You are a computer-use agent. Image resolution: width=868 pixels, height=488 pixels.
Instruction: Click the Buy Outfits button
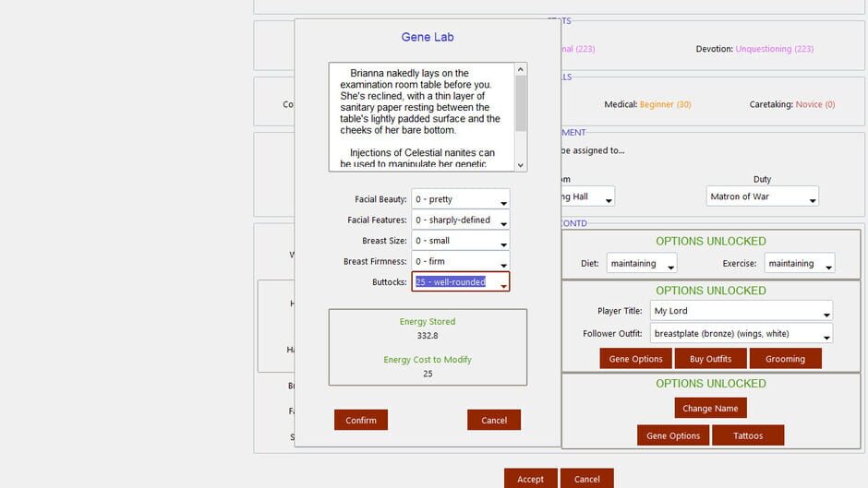pyautogui.click(x=710, y=359)
